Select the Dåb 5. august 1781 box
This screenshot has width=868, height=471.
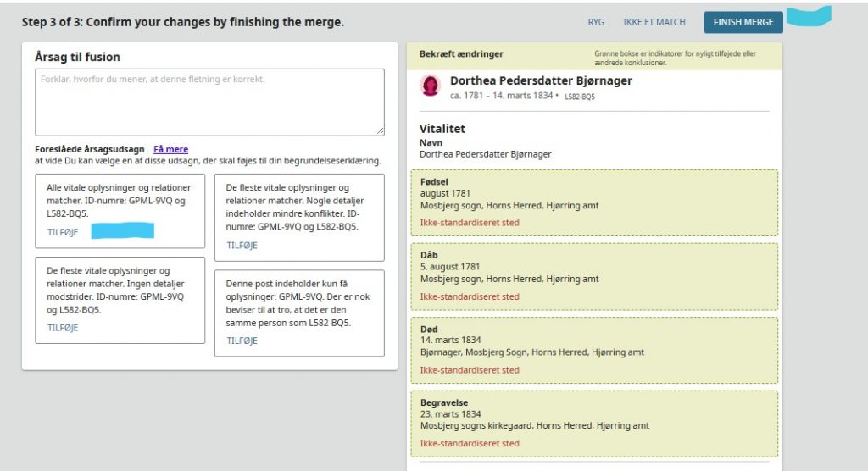594,277
